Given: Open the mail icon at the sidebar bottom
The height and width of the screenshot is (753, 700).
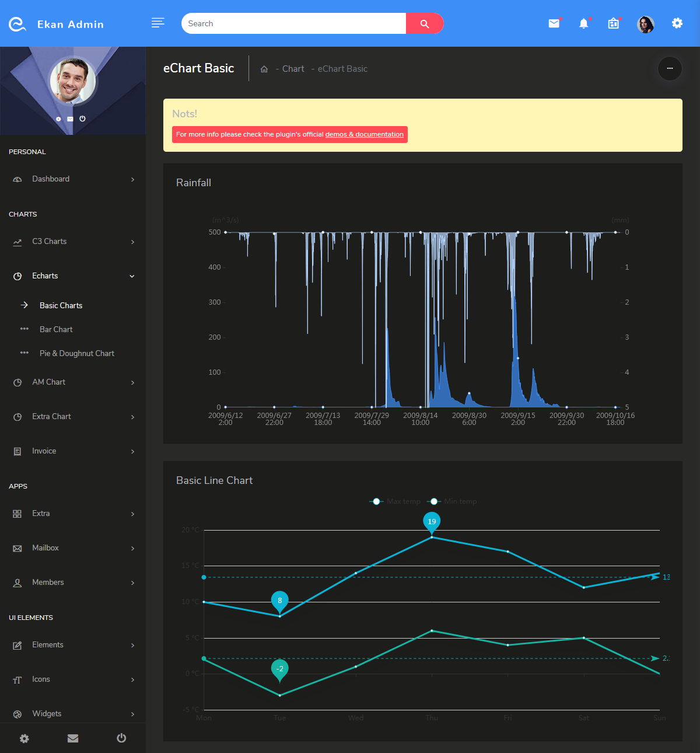Looking at the screenshot, I should [x=72, y=738].
